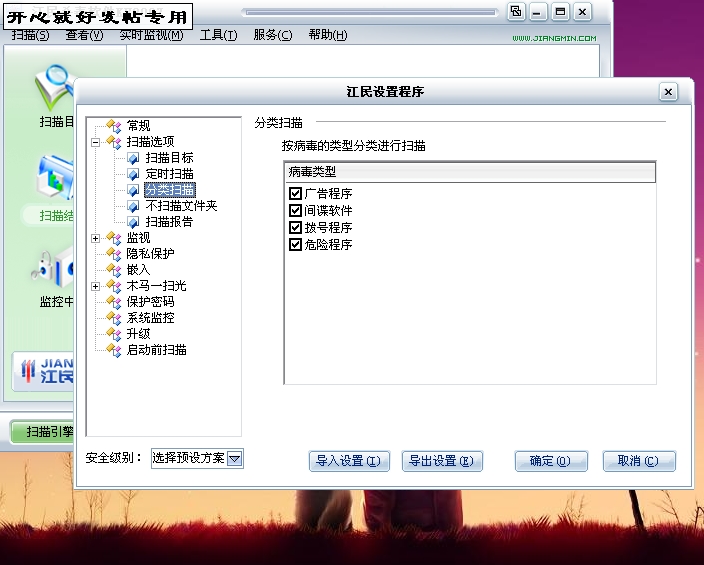Select the 升级 tree item
The width and height of the screenshot is (704, 565).
coord(138,335)
